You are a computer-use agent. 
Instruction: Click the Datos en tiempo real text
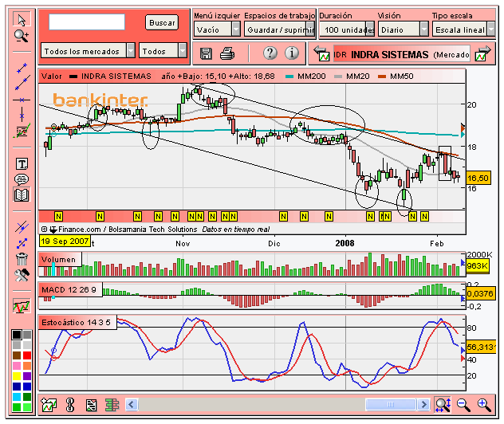point(235,230)
